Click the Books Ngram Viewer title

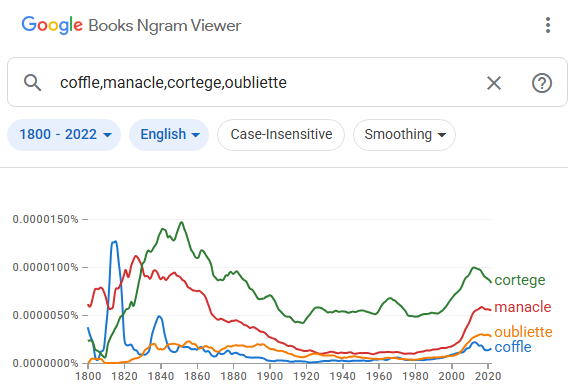coord(165,26)
